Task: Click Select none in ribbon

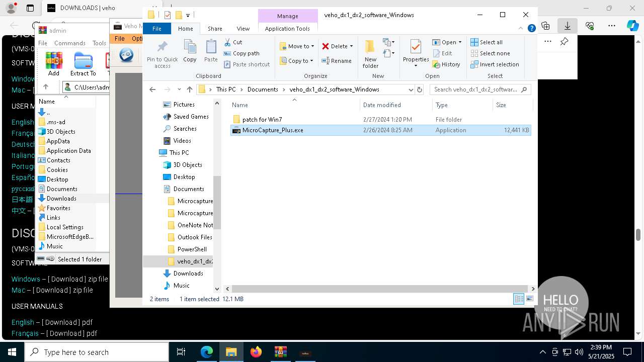Action: click(490, 53)
